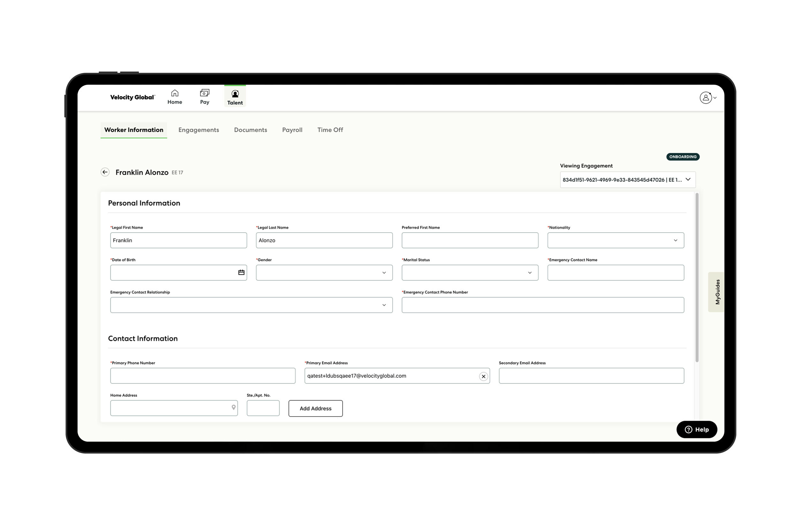This screenshot has height=532, width=798.
Task: Focus the Ste./Apt. No. field
Action: (263, 408)
